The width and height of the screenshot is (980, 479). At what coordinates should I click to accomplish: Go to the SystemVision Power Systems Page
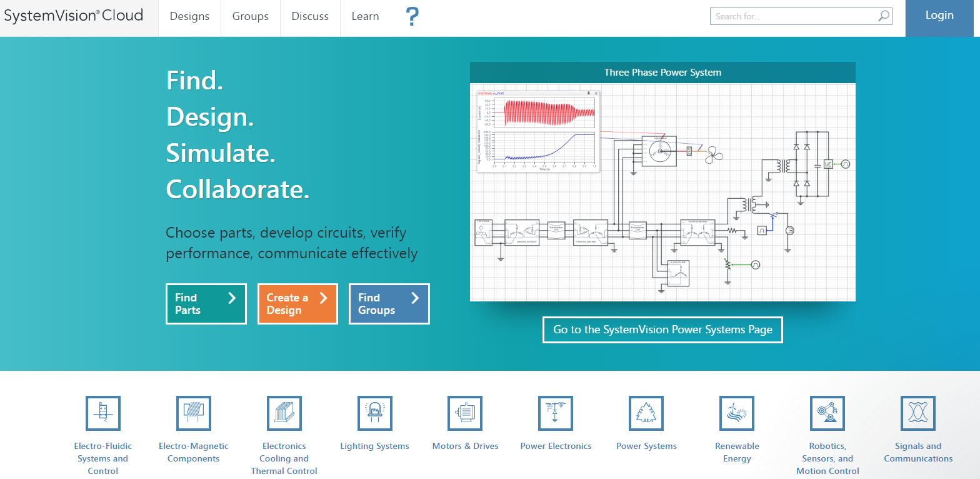pyautogui.click(x=662, y=330)
